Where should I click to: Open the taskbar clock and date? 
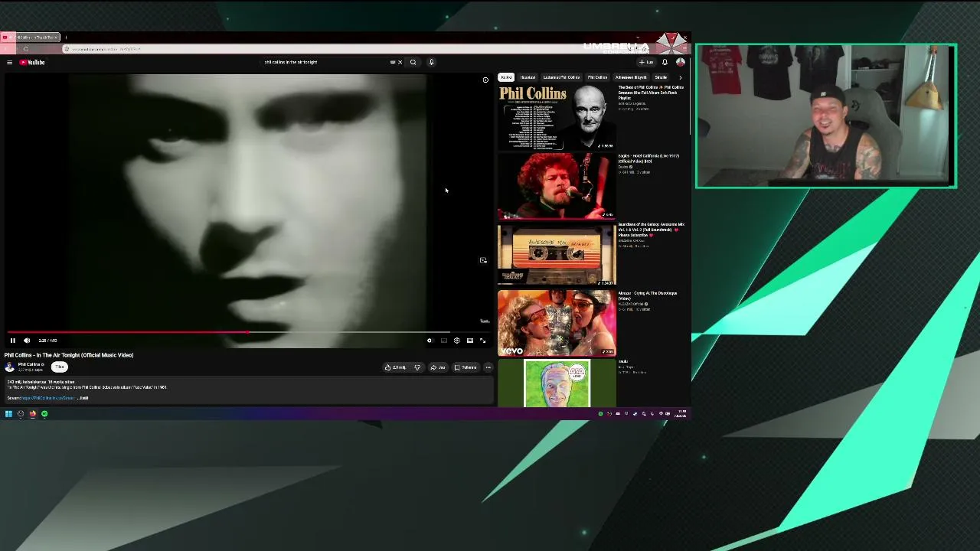[681, 414]
